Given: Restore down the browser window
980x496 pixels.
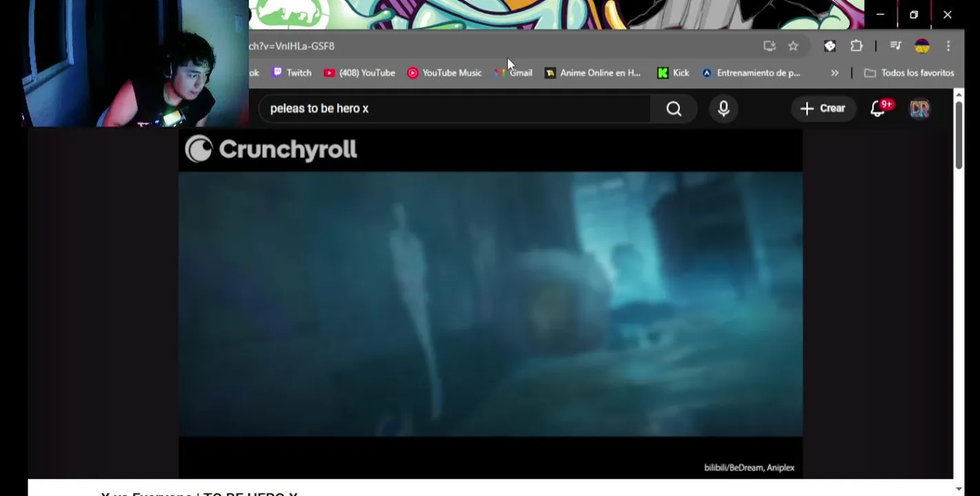Looking at the screenshot, I should (914, 14).
